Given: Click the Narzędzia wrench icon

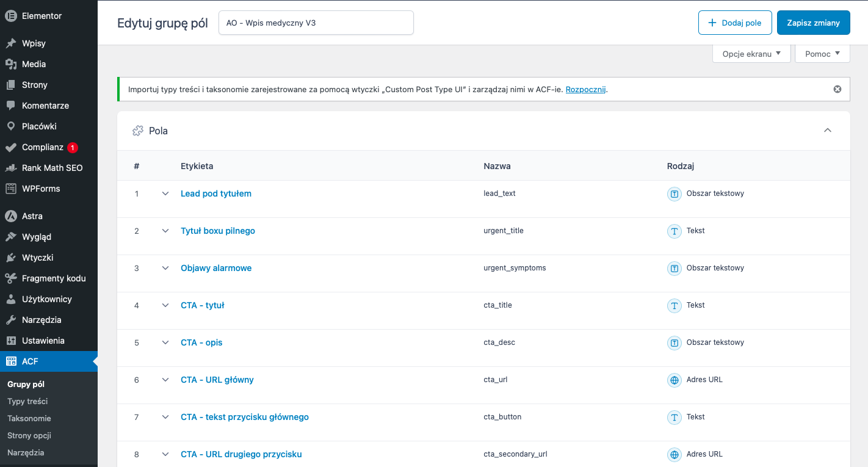Looking at the screenshot, I should tap(10, 320).
